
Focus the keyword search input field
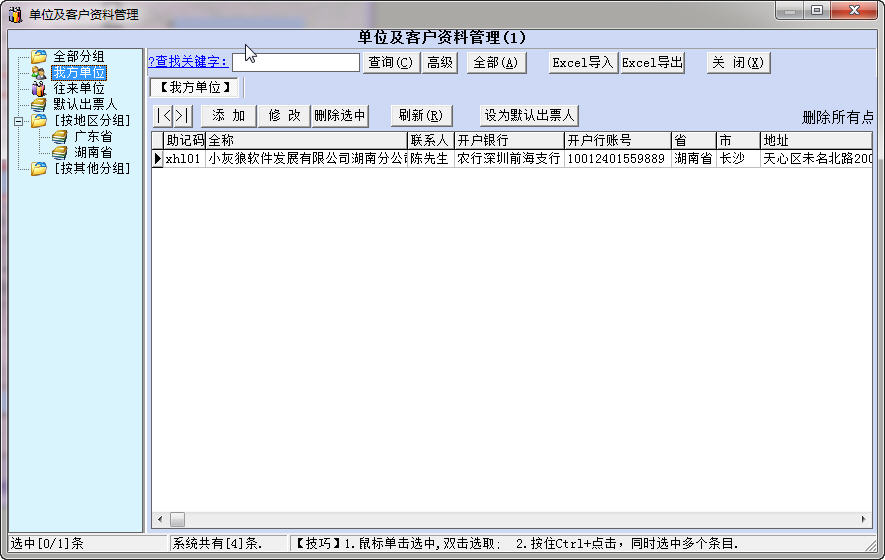(295, 63)
